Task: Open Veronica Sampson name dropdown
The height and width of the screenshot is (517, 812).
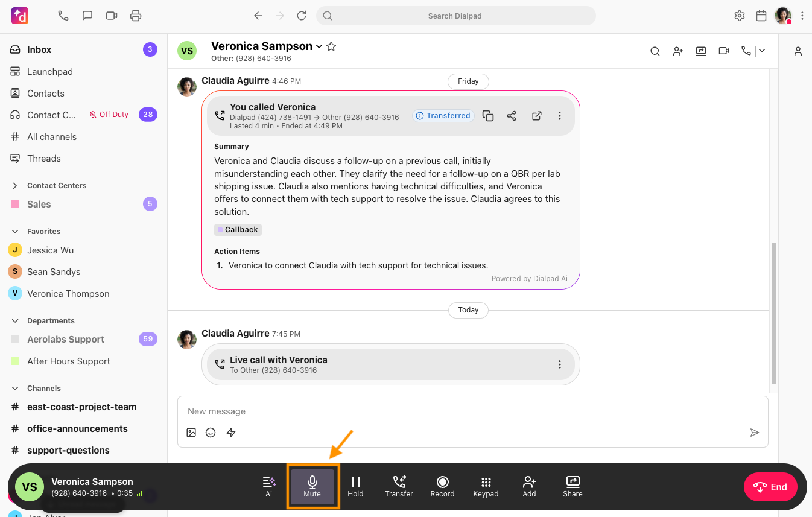Action: (320, 46)
